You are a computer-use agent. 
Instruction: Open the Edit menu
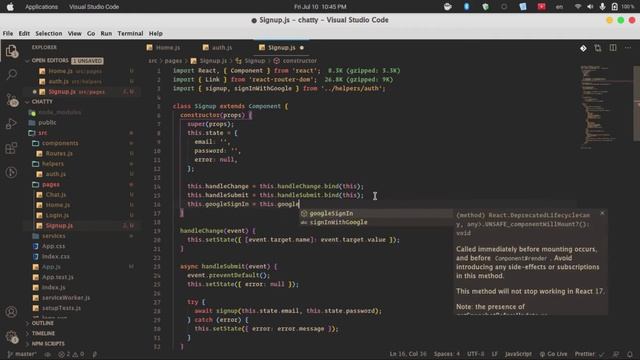click(x=24, y=33)
